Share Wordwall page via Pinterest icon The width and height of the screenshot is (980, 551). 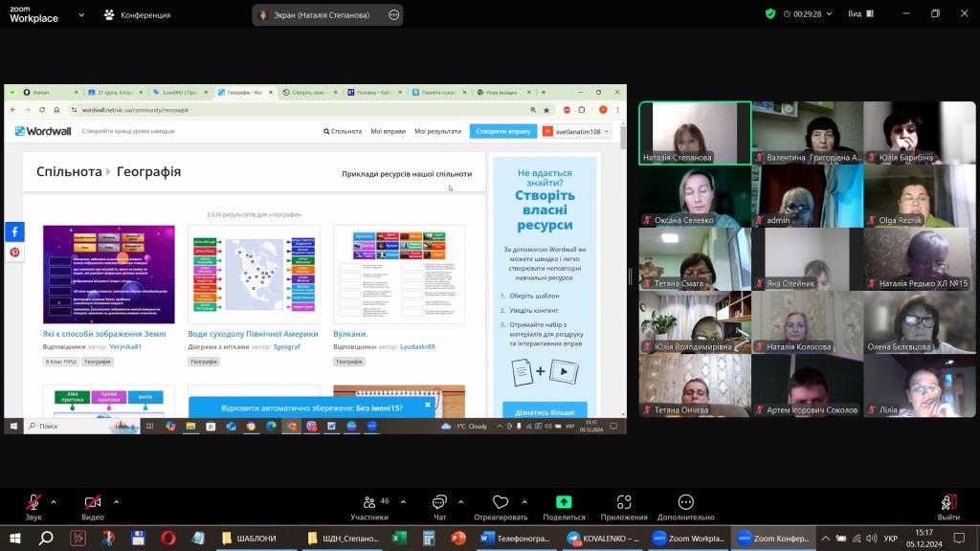15,253
